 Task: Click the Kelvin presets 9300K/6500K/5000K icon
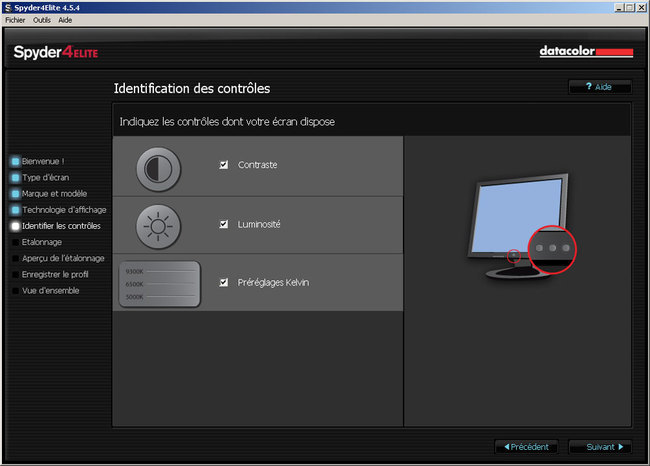(x=159, y=284)
